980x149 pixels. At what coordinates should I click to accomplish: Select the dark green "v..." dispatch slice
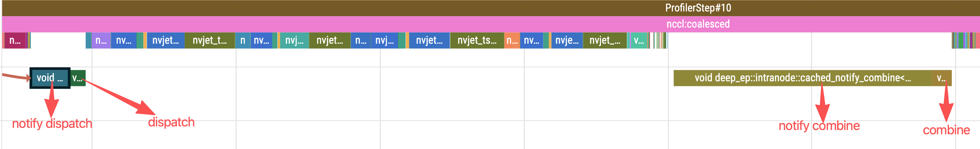pos(78,78)
